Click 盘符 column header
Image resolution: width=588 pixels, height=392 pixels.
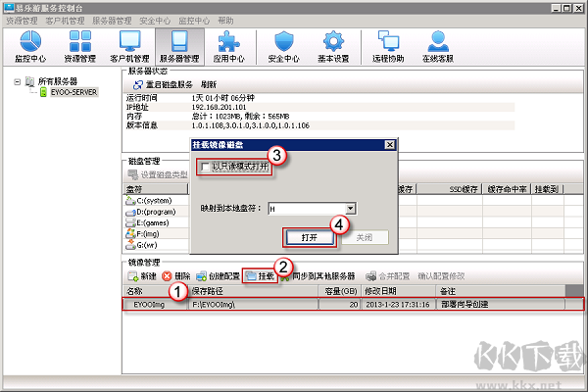(156, 189)
